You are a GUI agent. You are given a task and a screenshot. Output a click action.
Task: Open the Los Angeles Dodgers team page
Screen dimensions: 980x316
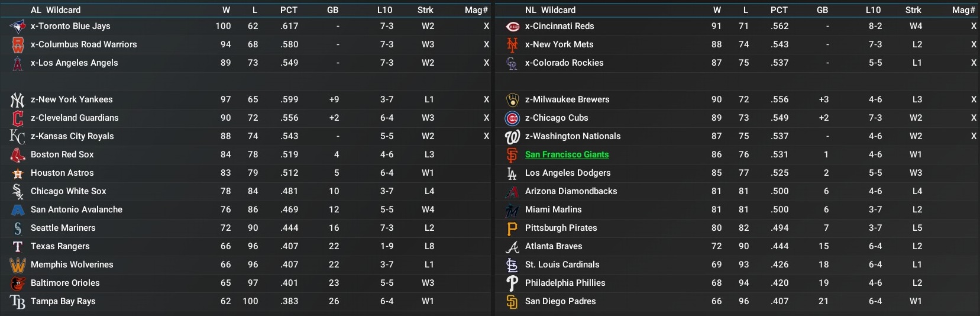click(x=567, y=173)
